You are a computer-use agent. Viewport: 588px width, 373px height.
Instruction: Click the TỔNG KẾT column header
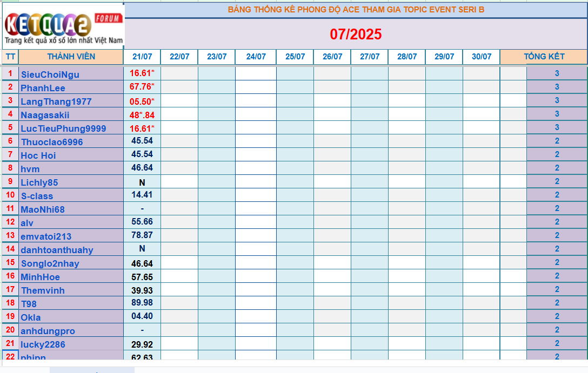point(544,57)
